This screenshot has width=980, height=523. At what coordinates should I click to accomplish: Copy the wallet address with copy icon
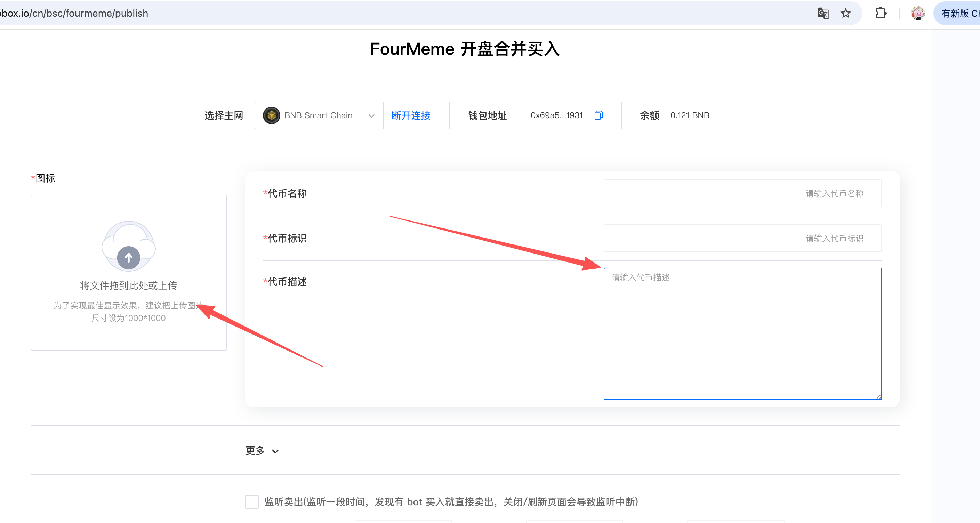coord(599,115)
